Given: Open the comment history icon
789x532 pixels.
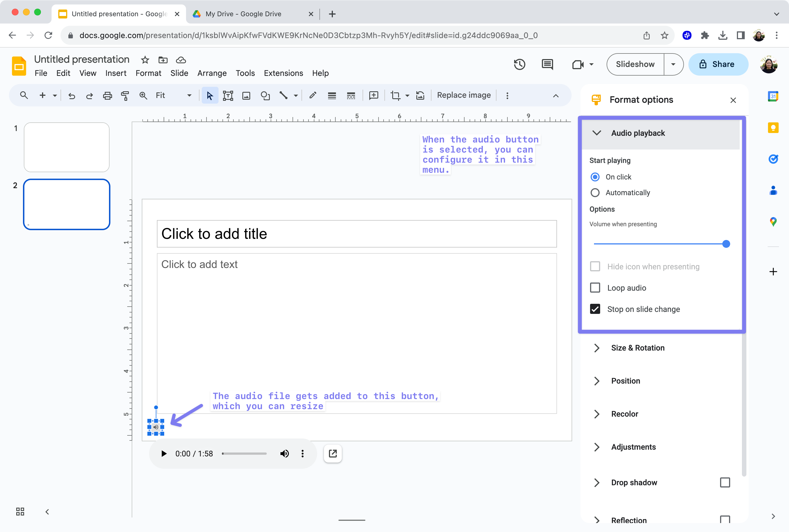Looking at the screenshot, I should [x=547, y=64].
